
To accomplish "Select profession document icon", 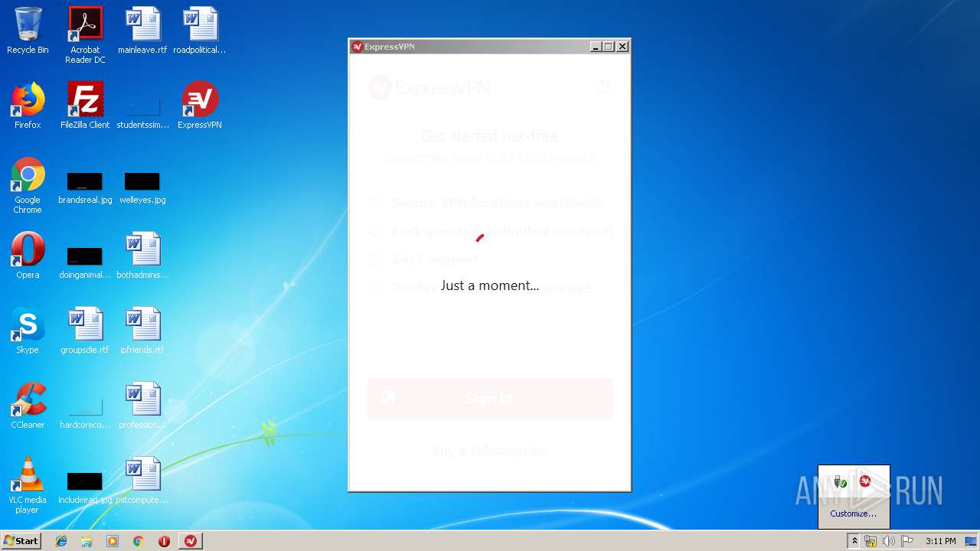I will [142, 406].
